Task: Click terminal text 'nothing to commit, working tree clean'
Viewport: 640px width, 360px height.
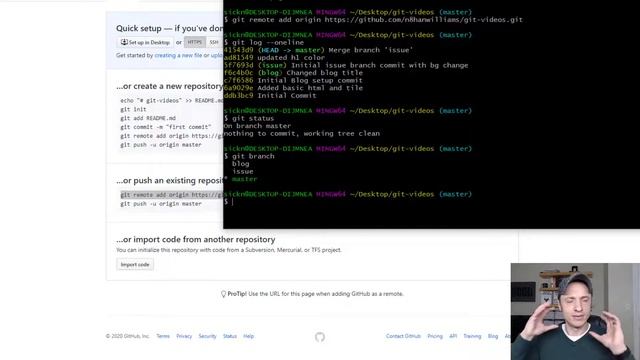Action: click(x=302, y=133)
